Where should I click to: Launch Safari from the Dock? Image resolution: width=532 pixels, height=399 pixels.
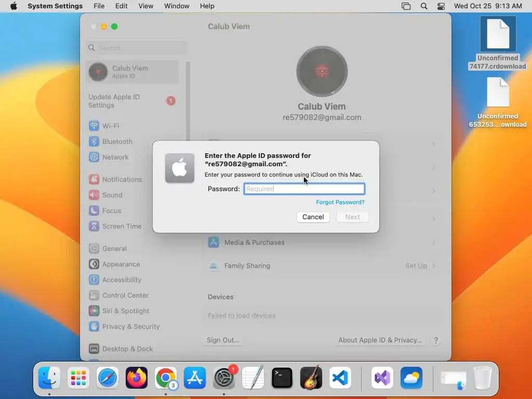[108, 378]
